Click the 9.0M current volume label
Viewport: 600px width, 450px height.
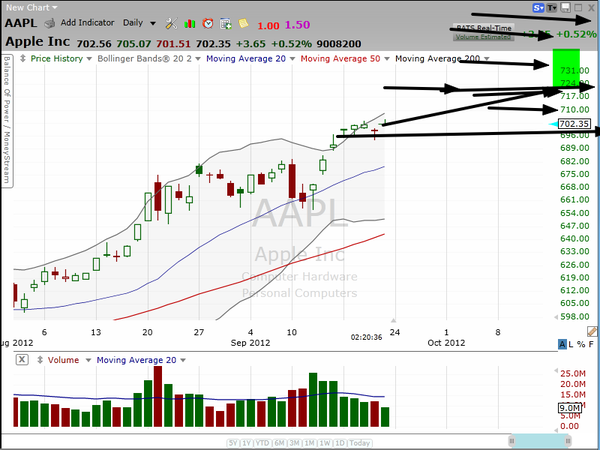click(570, 408)
